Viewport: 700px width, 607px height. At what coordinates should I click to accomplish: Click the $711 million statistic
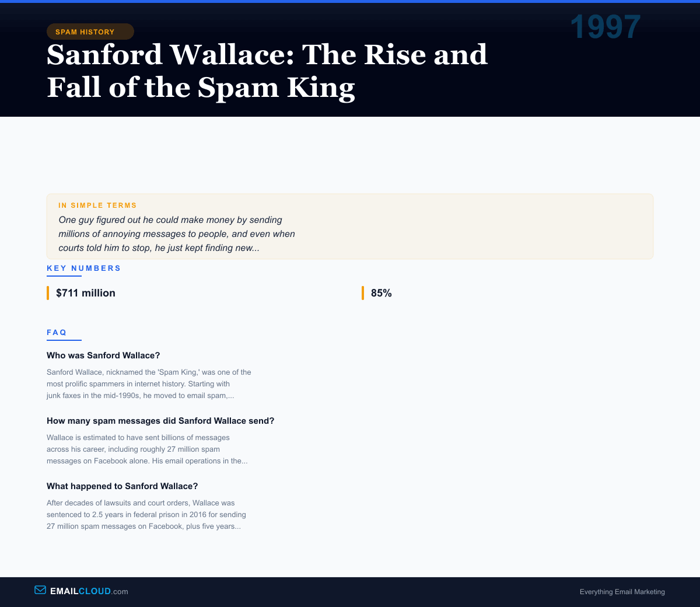86,293
